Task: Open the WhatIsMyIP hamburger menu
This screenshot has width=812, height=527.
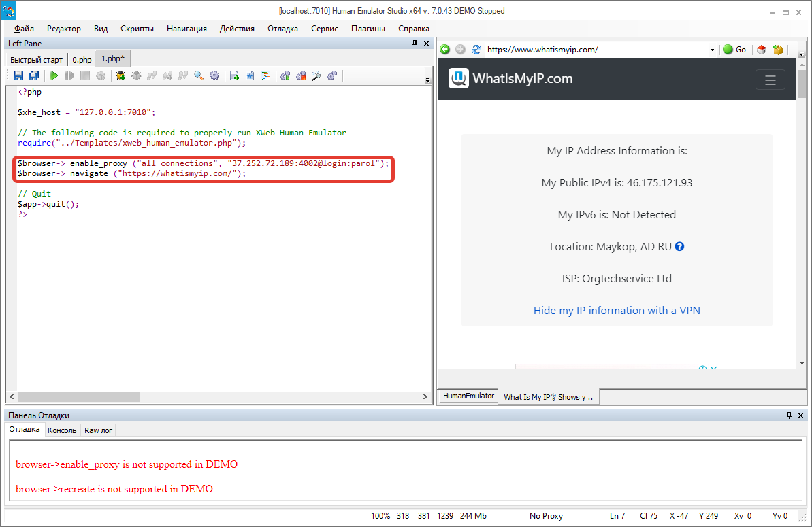Action: [770, 80]
